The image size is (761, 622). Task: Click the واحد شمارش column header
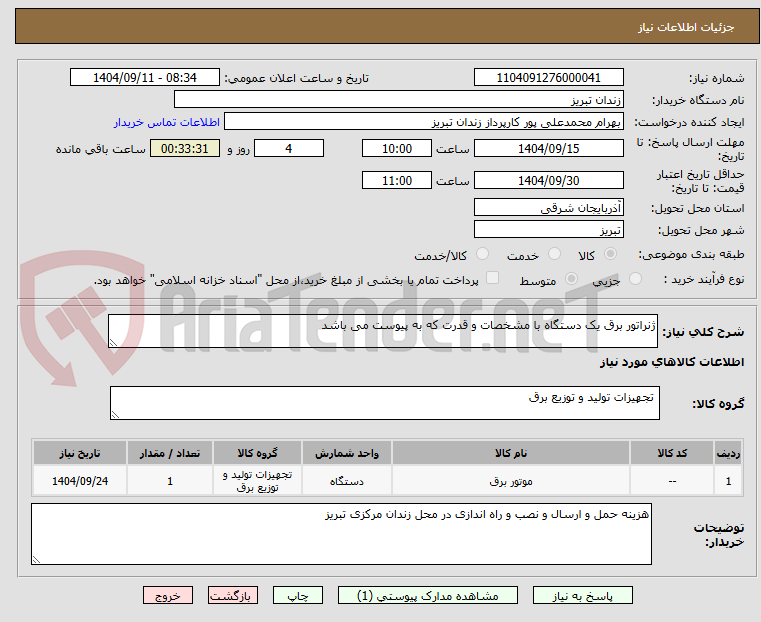click(x=347, y=453)
